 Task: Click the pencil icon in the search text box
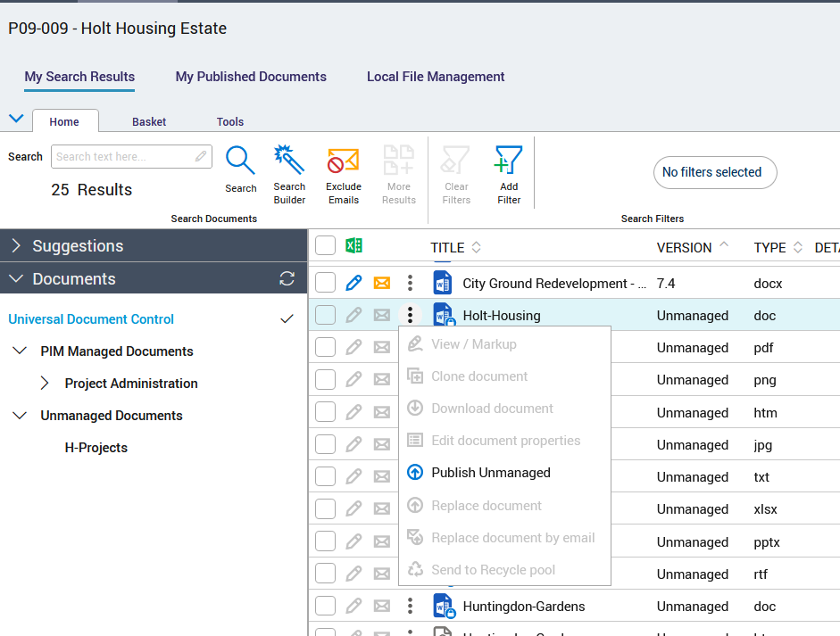pyautogui.click(x=201, y=156)
